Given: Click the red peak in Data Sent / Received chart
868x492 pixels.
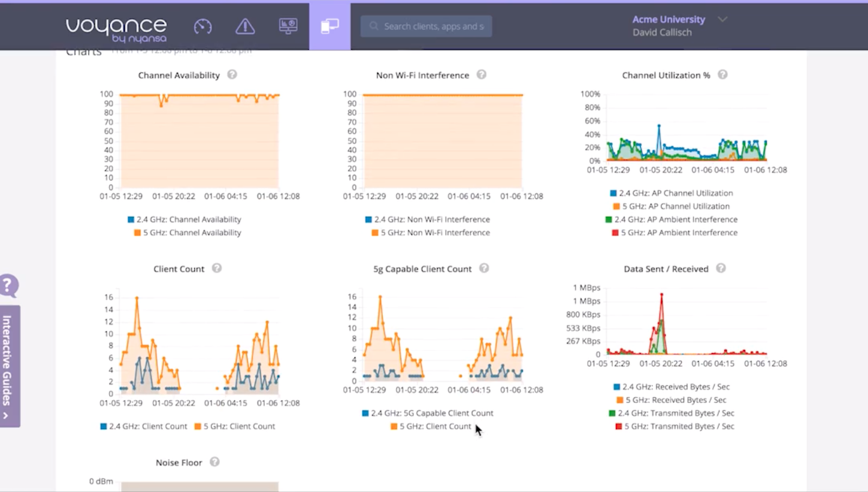Looking at the screenshot, I should [x=661, y=294].
